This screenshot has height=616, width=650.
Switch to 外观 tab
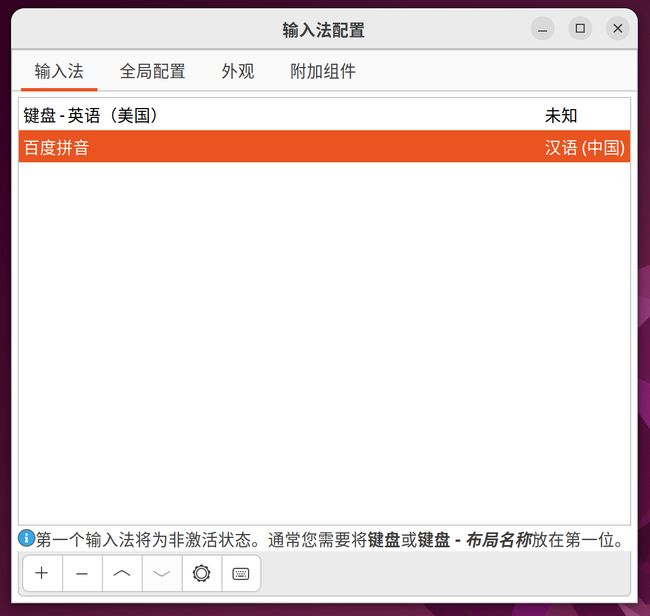pos(238,71)
